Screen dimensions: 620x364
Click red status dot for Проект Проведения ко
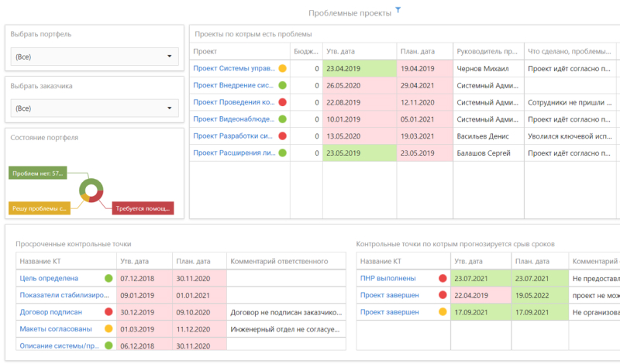pyautogui.click(x=283, y=102)
